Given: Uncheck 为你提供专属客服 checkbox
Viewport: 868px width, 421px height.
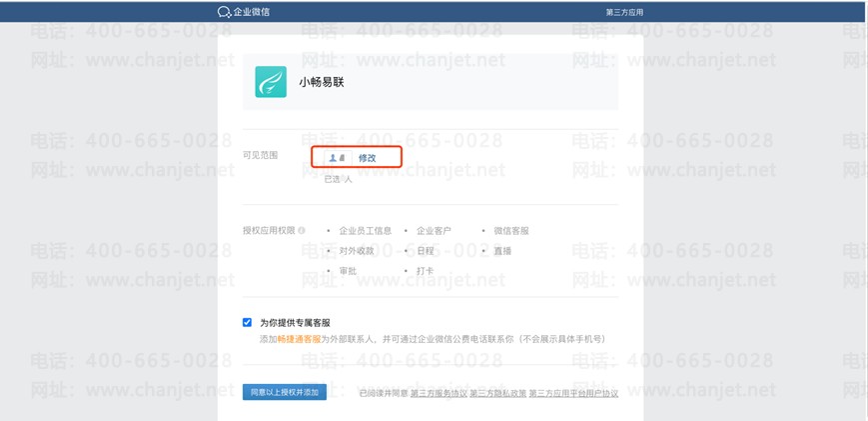Looking at the screenshot, I should click(247, 322).
